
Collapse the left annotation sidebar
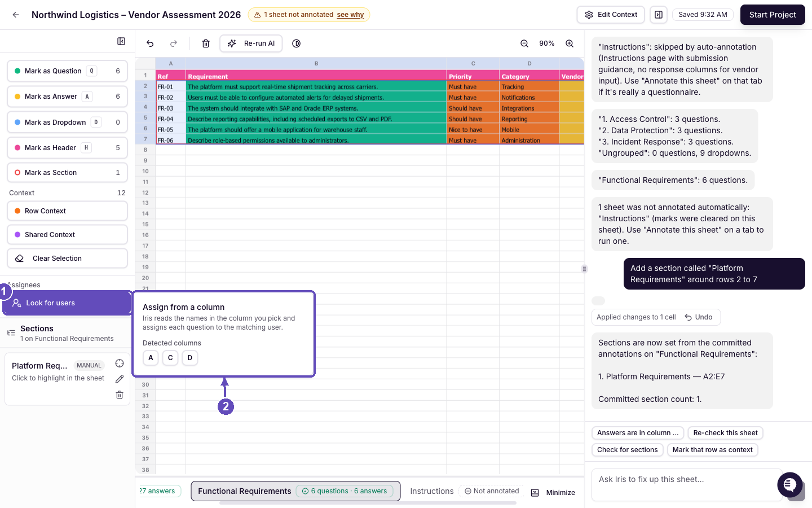[x=121, y=41]
